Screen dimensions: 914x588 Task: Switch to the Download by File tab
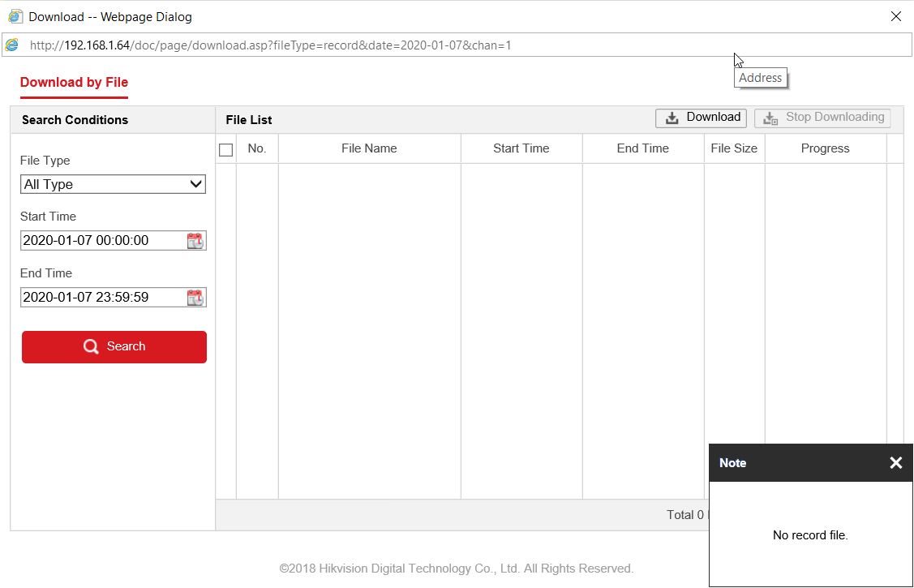tap(74, 83)
